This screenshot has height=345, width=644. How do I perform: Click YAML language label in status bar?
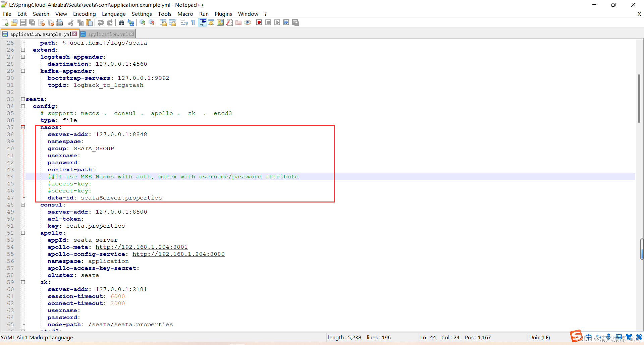37,338
